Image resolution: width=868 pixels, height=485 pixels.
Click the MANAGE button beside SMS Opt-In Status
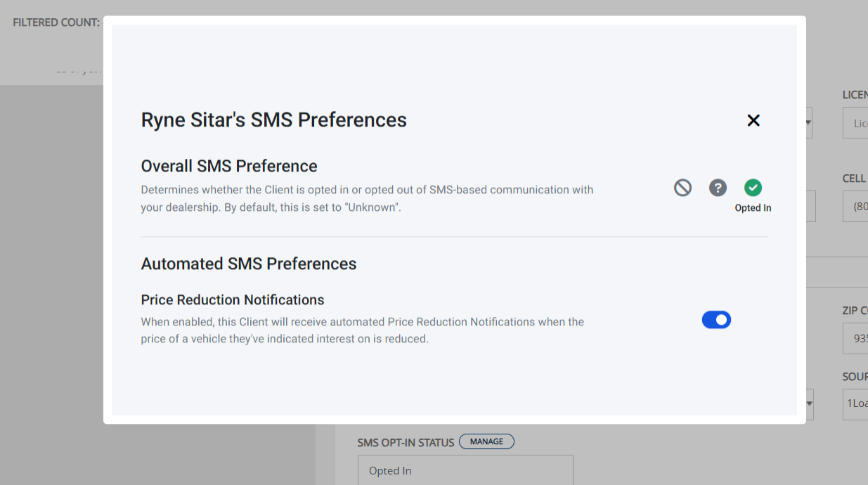[486, 441]
